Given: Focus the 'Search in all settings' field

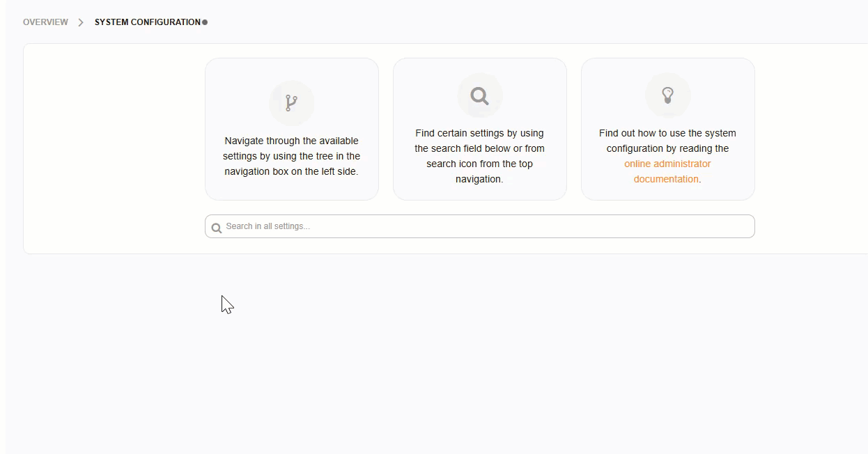Looking at the screenshot, I should pyautogui.click(x=479, y=226).
